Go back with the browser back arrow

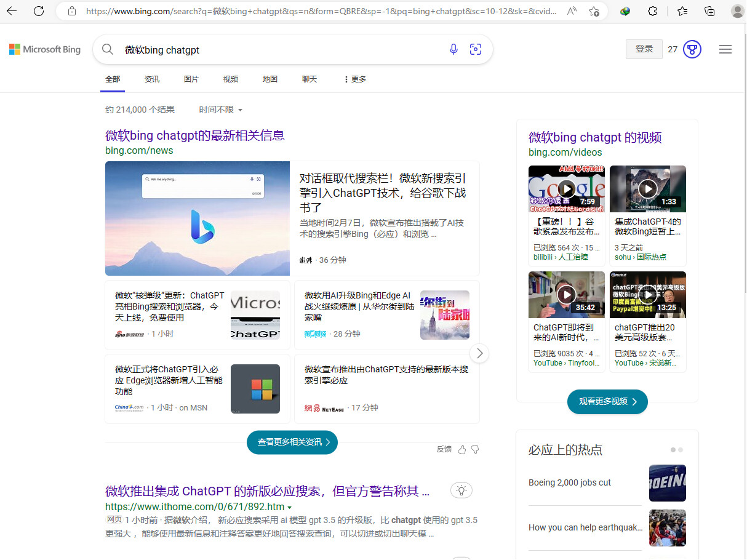coord(12,11)
